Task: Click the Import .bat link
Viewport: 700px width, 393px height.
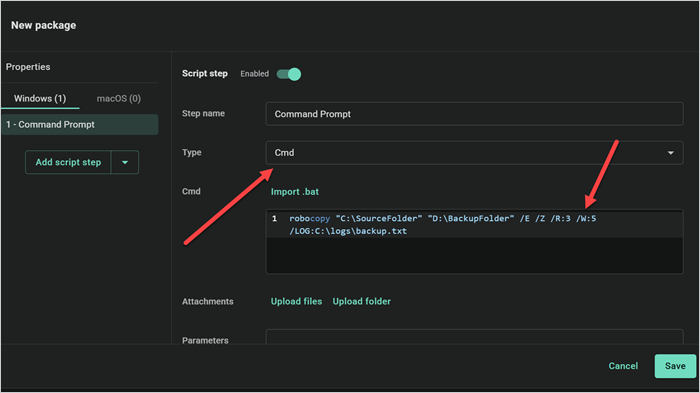Action: [x=295, y=192]
